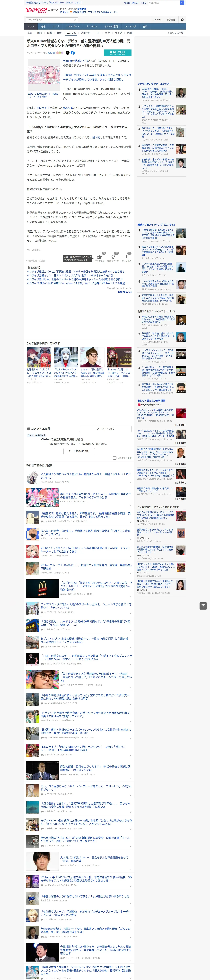Open paid article BAD TUNING アルバムジャケット

pos(155,414)
